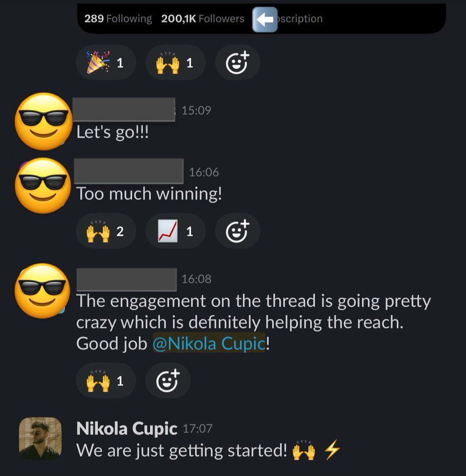Toggle raised hands reaction on "Too much winning!"
Viewport: 466px width, 476px height.
click(106, 231)
